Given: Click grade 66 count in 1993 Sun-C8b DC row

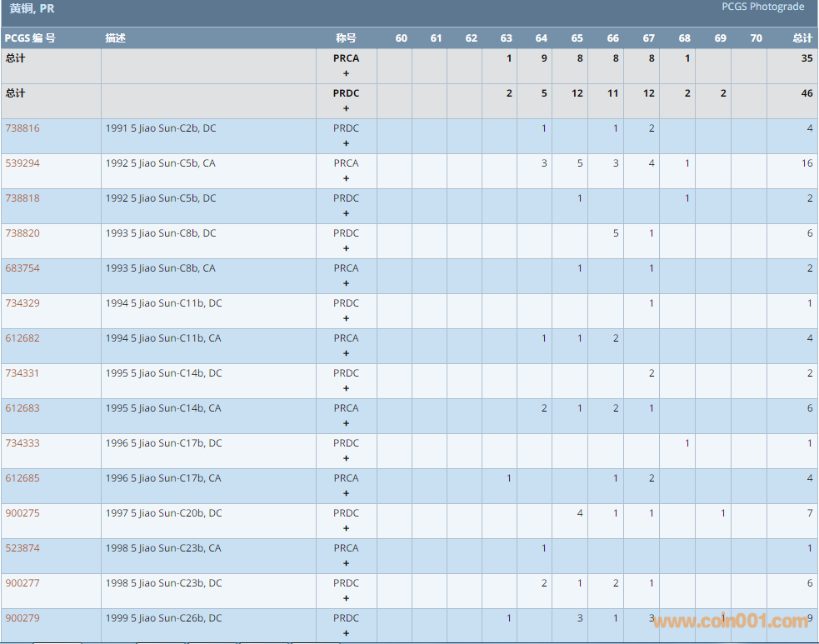Looking at the screenshot, I should 616,233.
